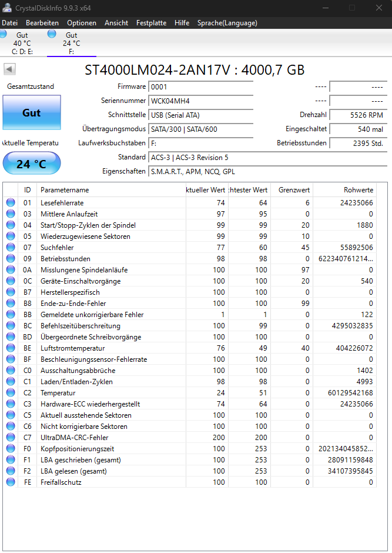Viewport: 392px width, 553px height.
Task: Click the previous disk arrow button
Action: (x=10, y=69)
